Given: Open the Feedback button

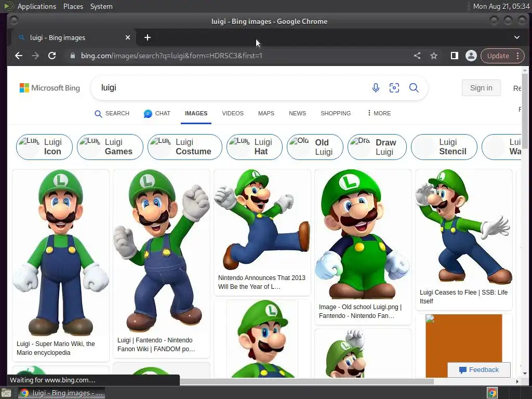Looking at the screenshot, I should pos(478,370).
